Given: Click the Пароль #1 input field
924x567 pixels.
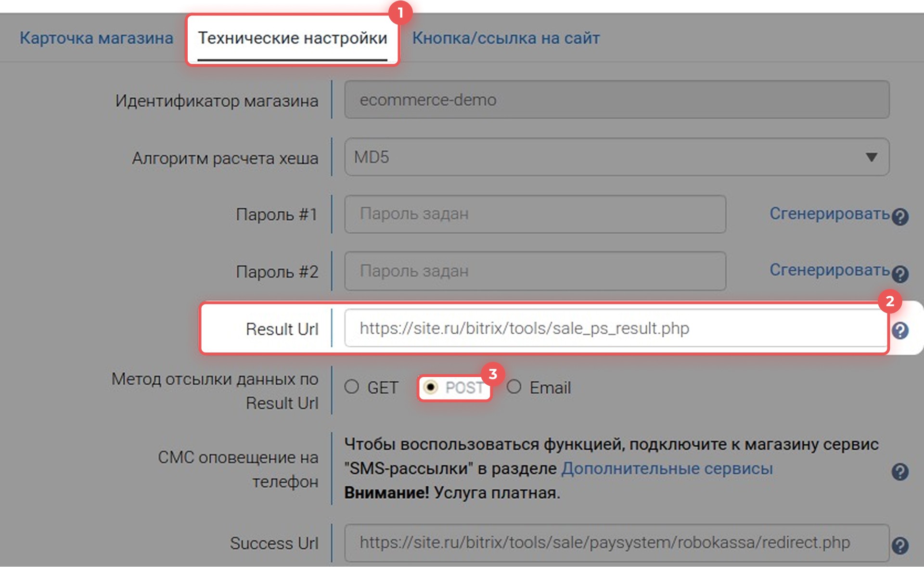Looking at the screenshot, I should click(535, 214).
